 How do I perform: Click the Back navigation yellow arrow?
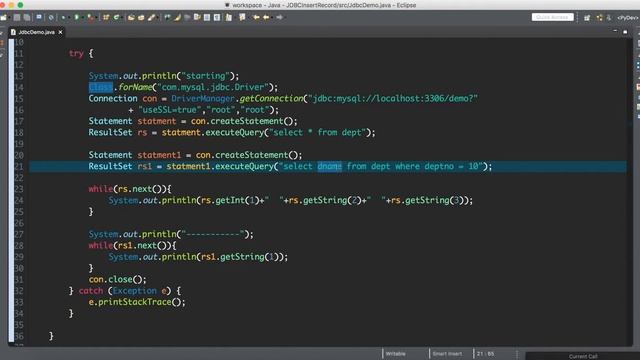pyautogui.click(x=266, y=18)
